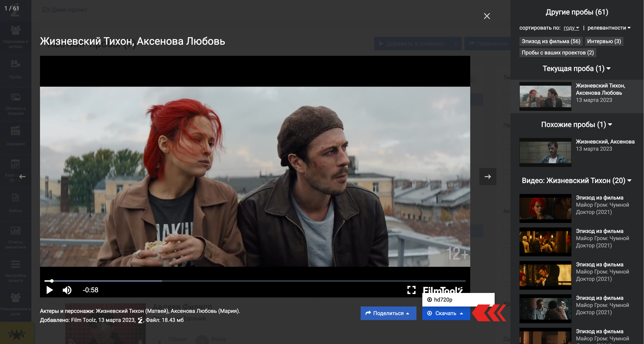This screenshot has height=344, width=644.
Task: Click the -0:58 remaining time display
Action: [x=91, y=290]
